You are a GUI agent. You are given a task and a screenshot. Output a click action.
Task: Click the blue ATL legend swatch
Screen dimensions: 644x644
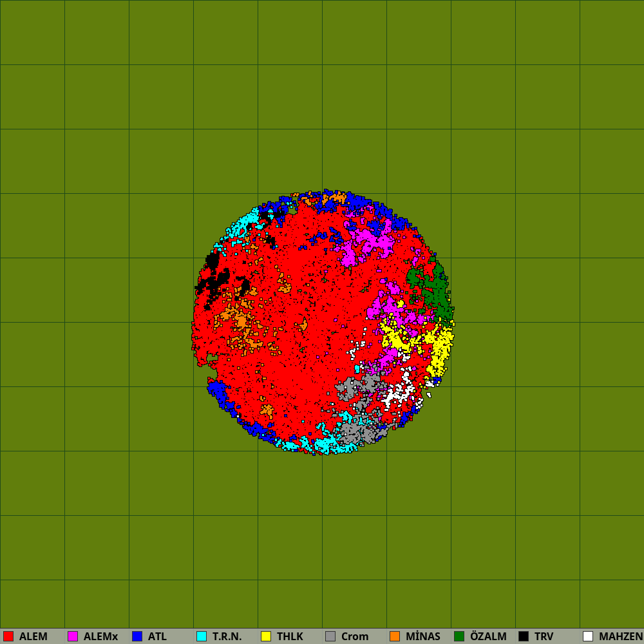pyautogui.click(x=137, y=636)
